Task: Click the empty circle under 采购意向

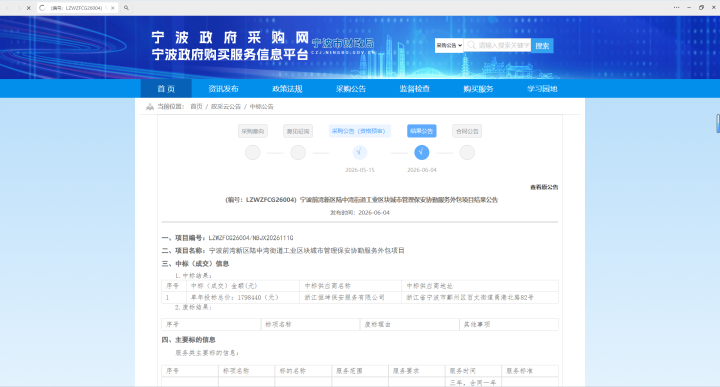Action: 253,152
